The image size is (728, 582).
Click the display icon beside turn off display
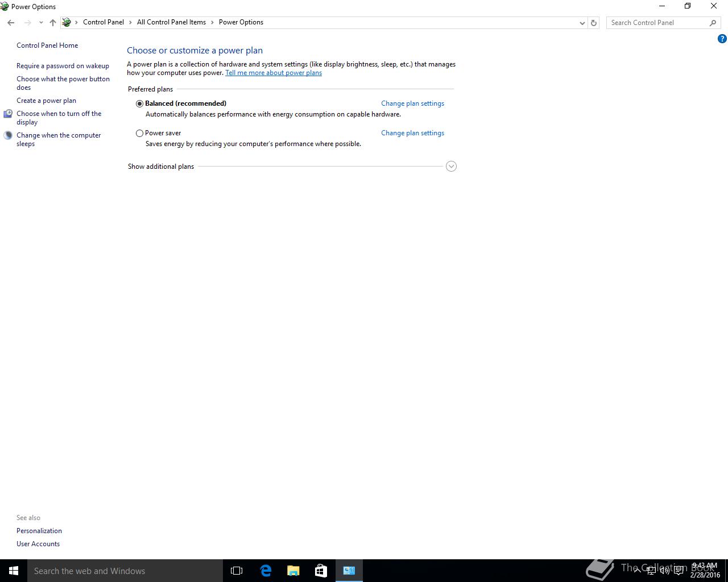8,114
